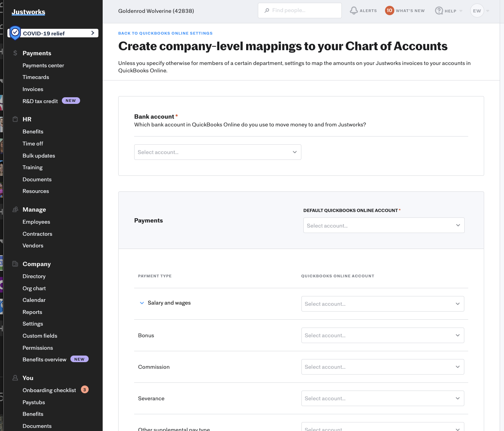The width and height of the screenshot is (504, 431).
Task: Expand the Salary and wages row chevron
Action: click(x=142, y=303)
